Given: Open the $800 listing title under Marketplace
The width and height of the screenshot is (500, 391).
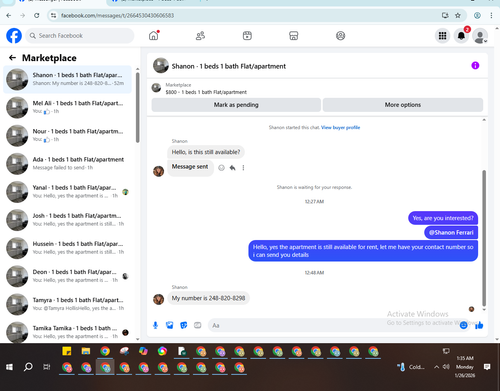Looking at the screenshot, I should [206, 92].
